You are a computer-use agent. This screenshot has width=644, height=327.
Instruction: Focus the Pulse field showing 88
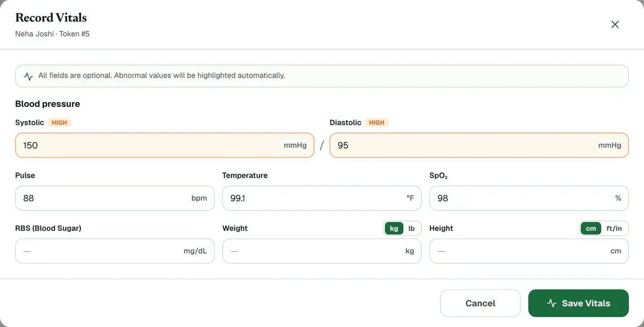[x=115, y=198]
